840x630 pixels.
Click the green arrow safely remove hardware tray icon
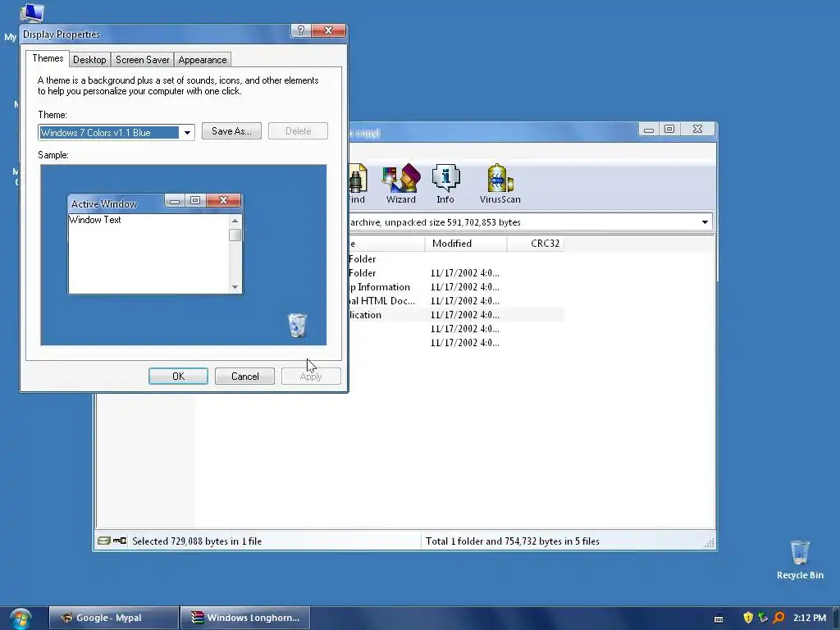point(763,618)
